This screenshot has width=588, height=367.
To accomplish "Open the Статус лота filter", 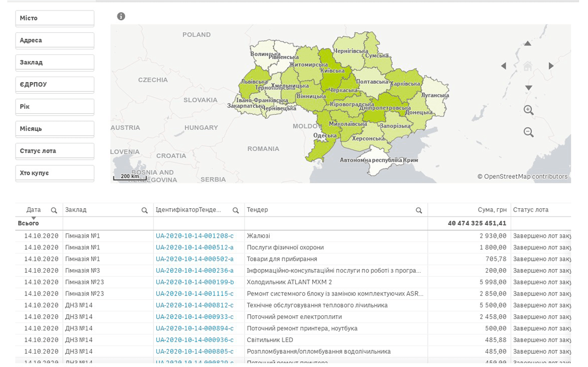I will pos(54,150).
